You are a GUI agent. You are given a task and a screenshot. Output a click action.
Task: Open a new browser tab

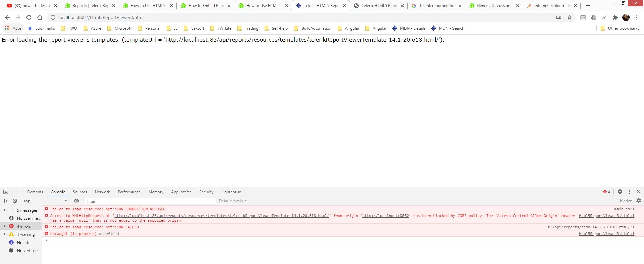click(588, 6)
